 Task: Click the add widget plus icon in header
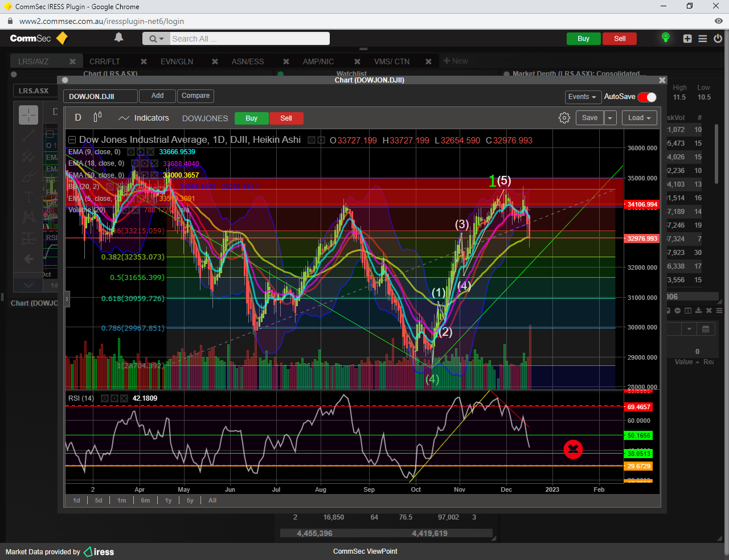[x=687, y=39]
